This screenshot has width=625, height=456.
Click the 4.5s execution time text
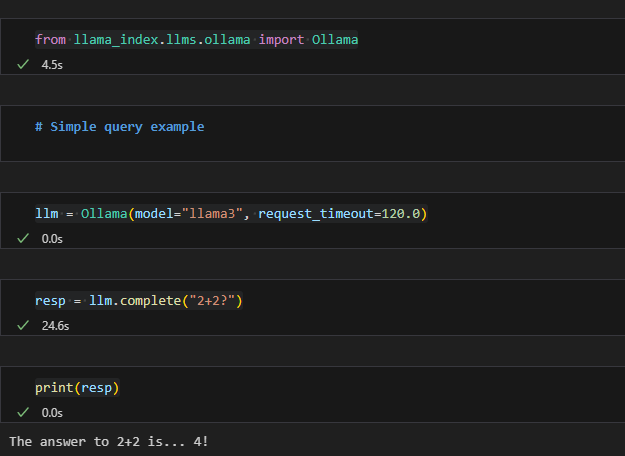[x=52, y=65]
